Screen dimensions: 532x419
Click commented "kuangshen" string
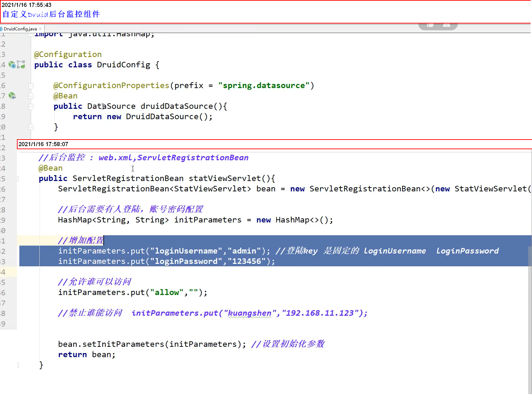[250, 313]
